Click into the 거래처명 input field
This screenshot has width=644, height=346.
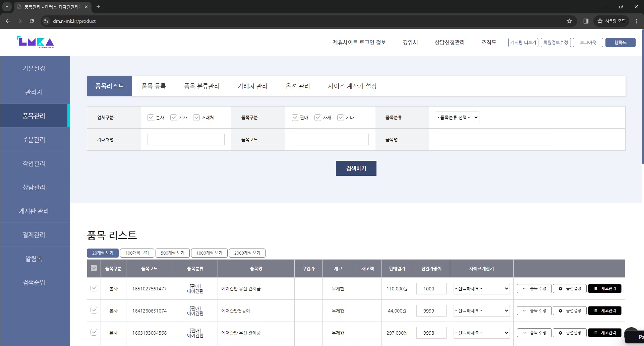[186, 140]
